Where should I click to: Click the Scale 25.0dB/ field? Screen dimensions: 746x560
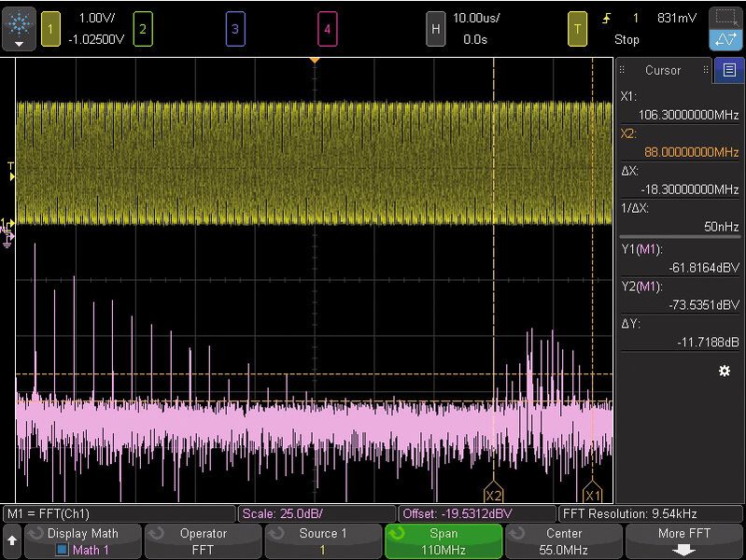[x=317, y=513]
